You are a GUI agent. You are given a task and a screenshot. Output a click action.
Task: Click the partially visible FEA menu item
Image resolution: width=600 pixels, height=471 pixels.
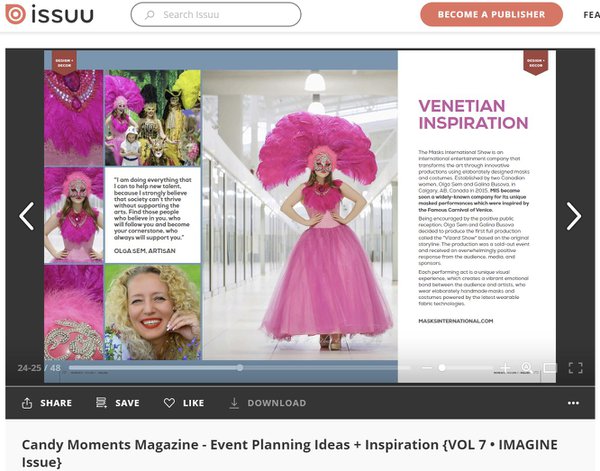tap(591, 15)
